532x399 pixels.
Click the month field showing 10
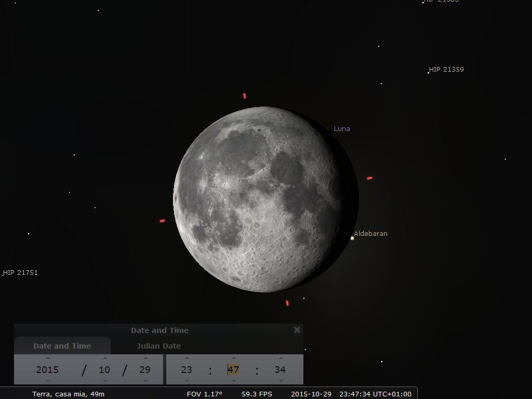(x=104, y=369)
